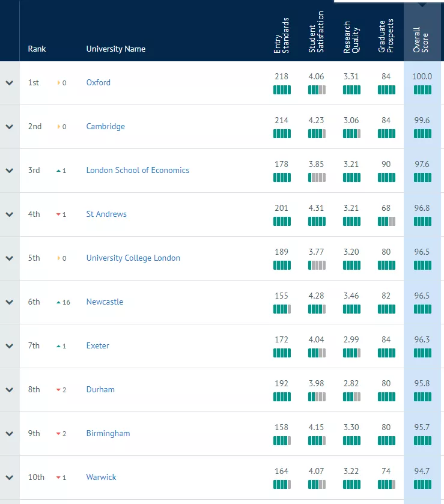Sort by Graduate Prospects column
The width and height of the screenshot is (444, 504).
[x=386, y=36]
